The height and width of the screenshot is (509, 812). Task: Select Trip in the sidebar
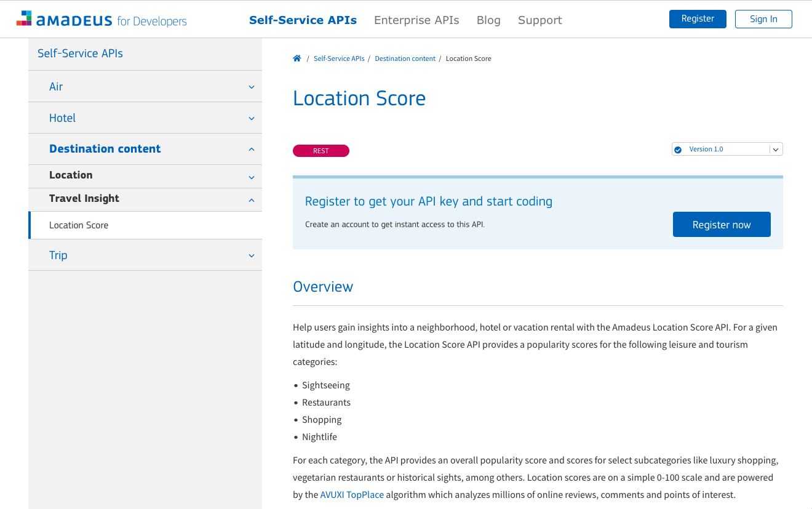coord(58,255)
